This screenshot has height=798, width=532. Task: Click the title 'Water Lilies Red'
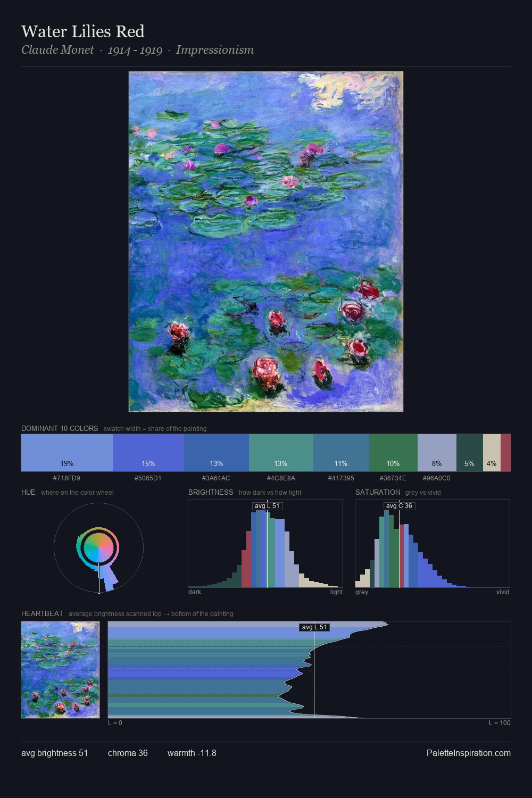pyautogui.click(x=83, y=31)
